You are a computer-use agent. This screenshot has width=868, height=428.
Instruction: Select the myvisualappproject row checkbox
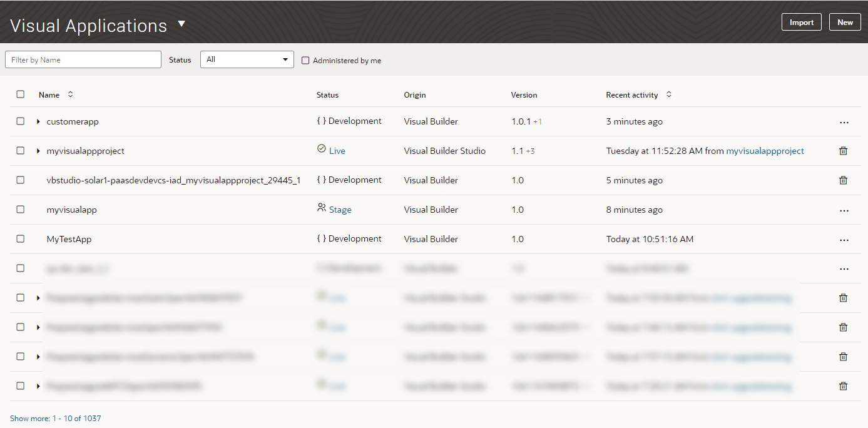pyautogui.click(x=21, y=151)
